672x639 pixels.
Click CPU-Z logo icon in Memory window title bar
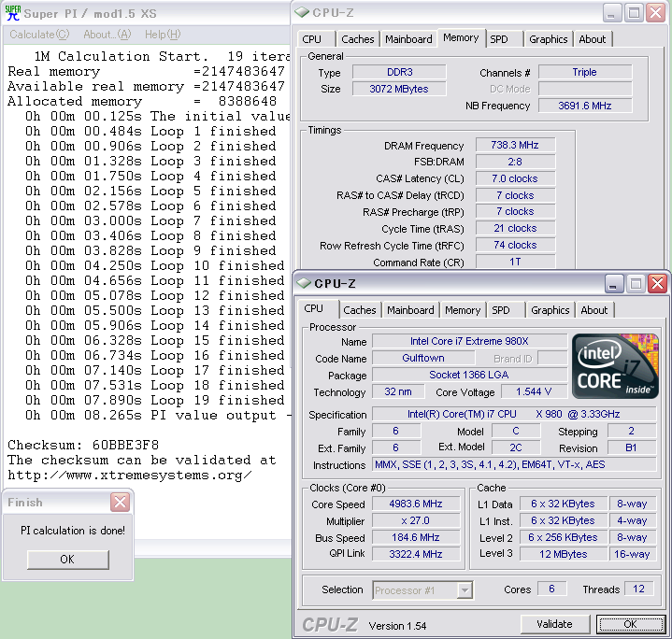[x=302, y=13]
